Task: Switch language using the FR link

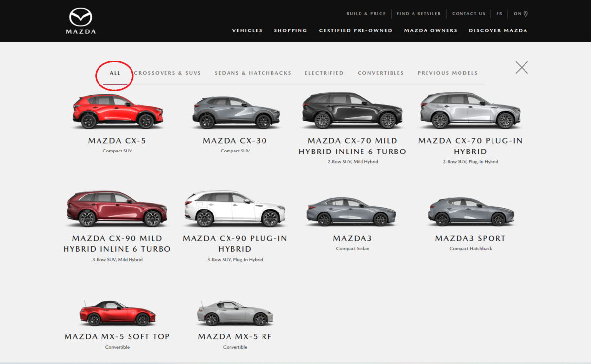Action: [x=499, y=14]
